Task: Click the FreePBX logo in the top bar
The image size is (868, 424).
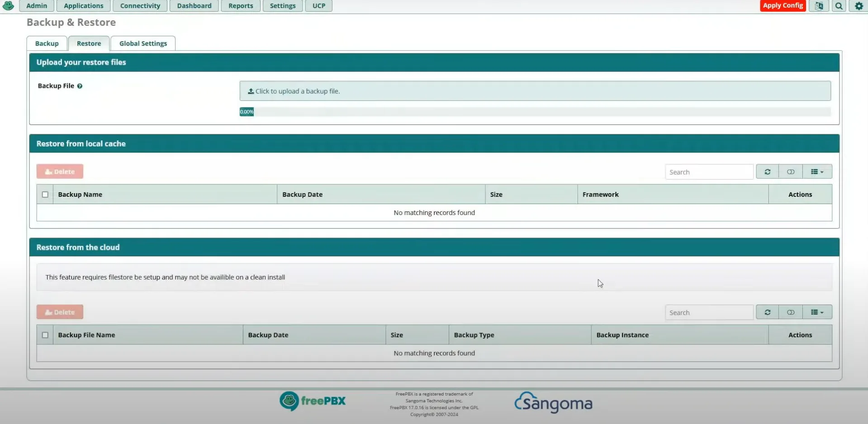Action: 8,6
